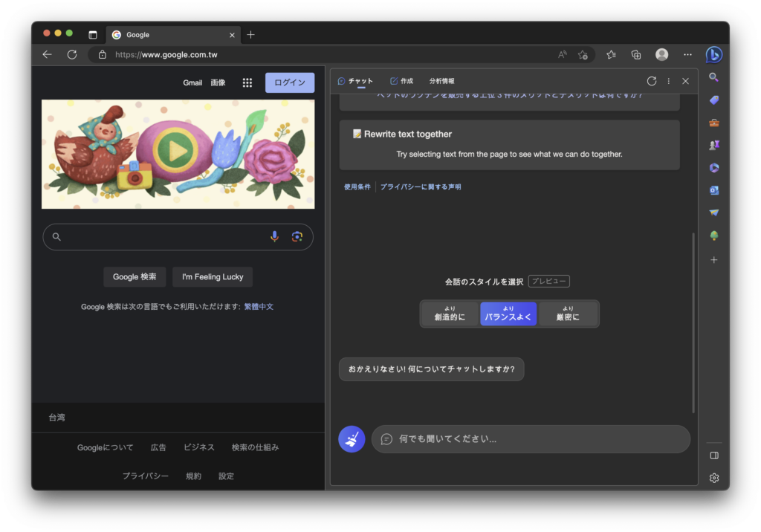Open the 画像 link
The width and height of the screenshot is (761, 532).
point(218,82)
